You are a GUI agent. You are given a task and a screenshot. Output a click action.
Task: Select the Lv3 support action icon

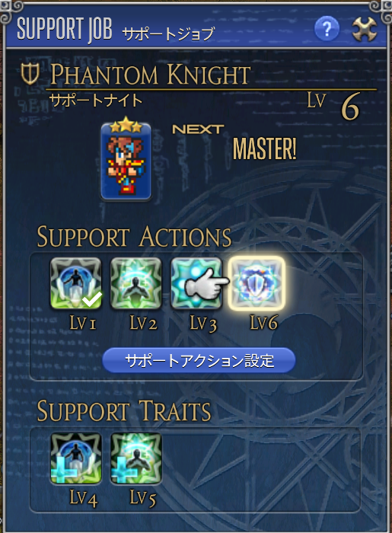[196, 283]
